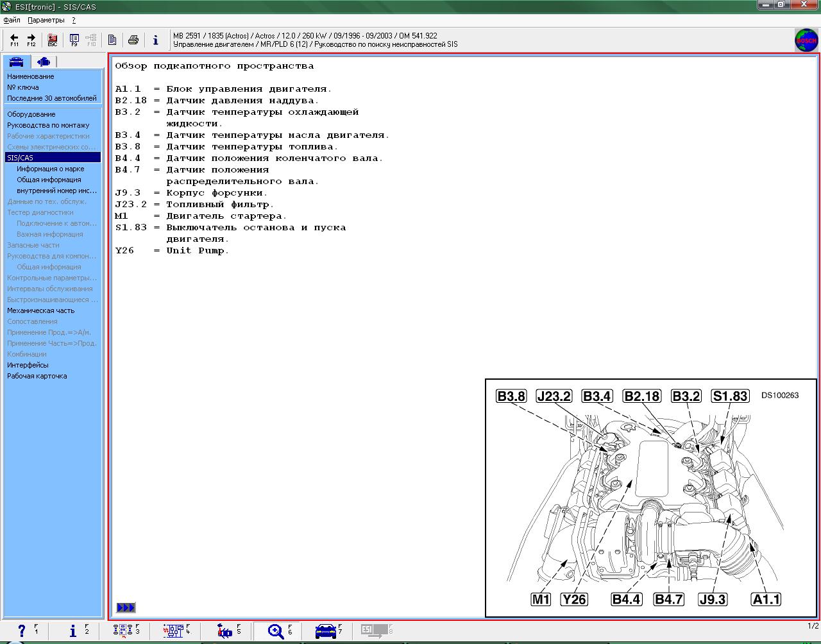
Task: Click the F3 component diagram icon
Action: tap(122, 631)
